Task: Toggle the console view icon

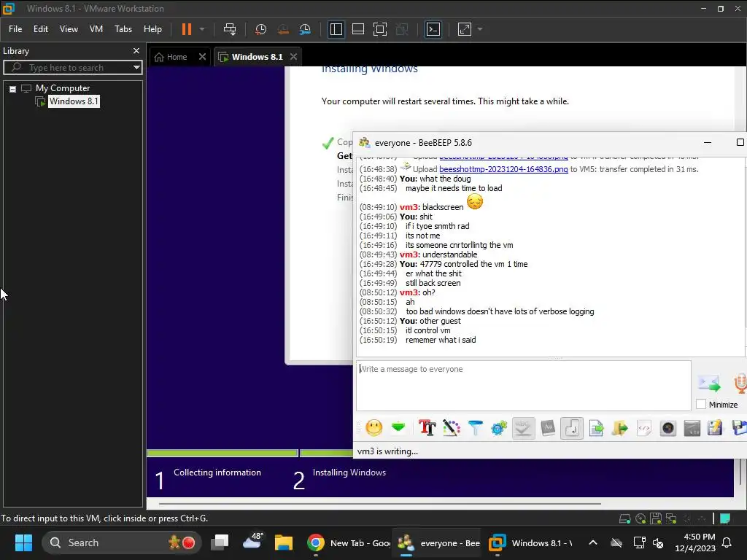Action: (x=433, y=29)
